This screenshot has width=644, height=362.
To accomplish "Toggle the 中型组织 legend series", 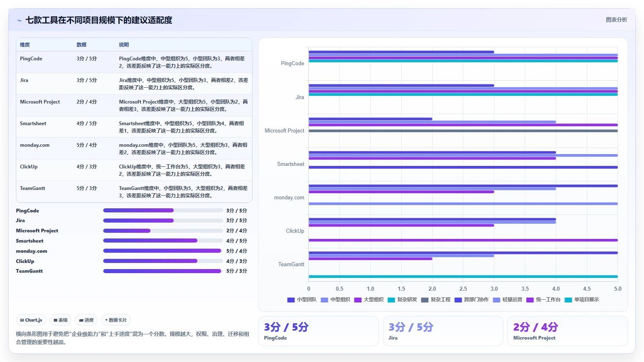I will (x=335, y=300).
